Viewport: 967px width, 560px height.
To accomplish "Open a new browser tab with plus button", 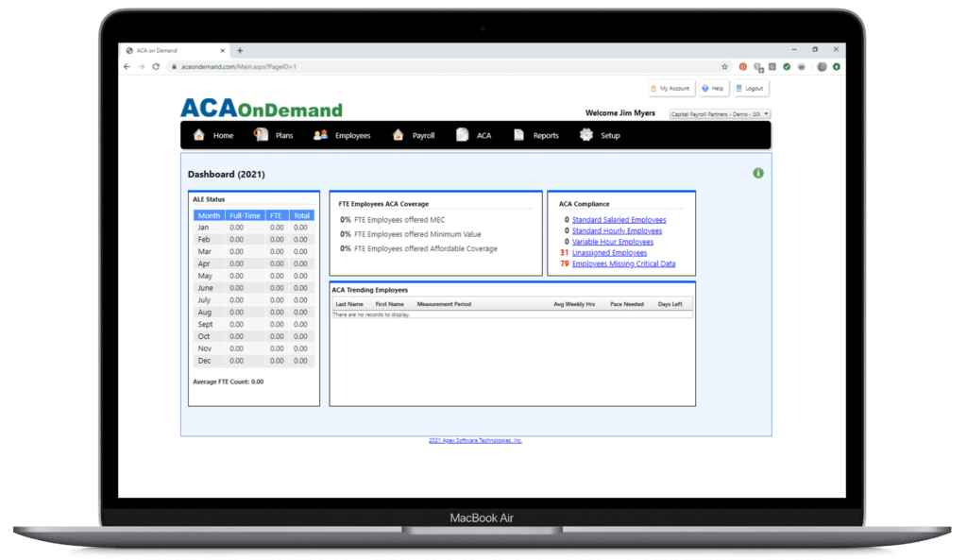I will (x=240, y=50).
